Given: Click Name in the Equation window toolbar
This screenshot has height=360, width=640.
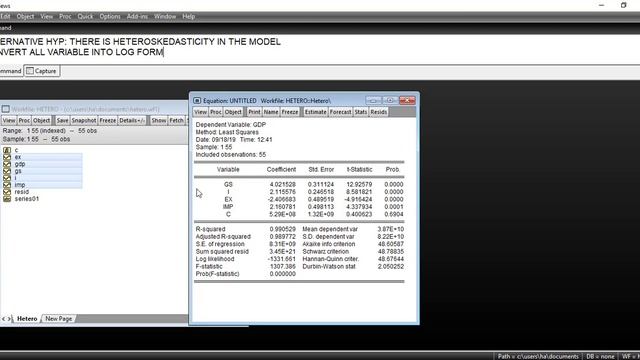Looking at the screenshot, I should 271,112.
